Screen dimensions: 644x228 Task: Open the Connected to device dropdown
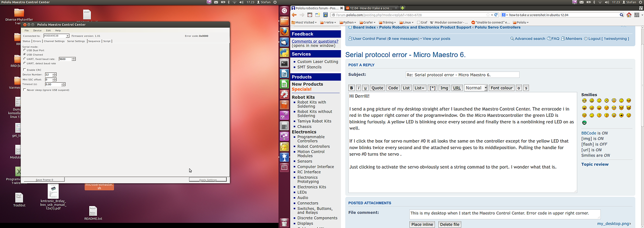(x=67, y=36)
